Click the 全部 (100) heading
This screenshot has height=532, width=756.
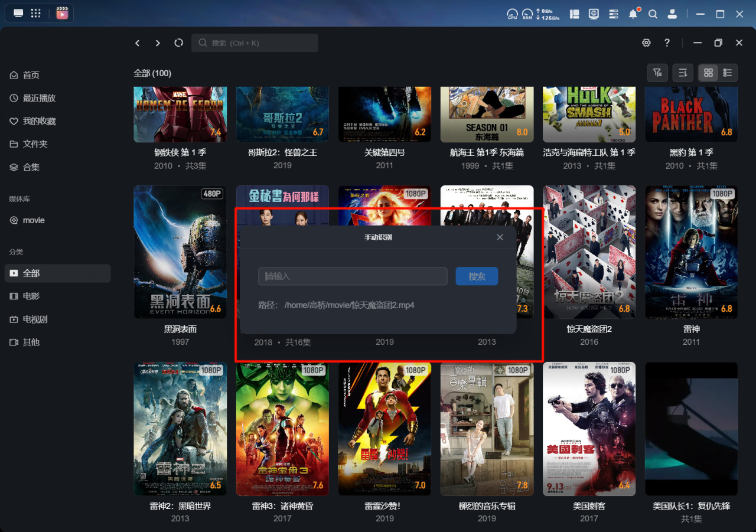click(x=152, y=73)
